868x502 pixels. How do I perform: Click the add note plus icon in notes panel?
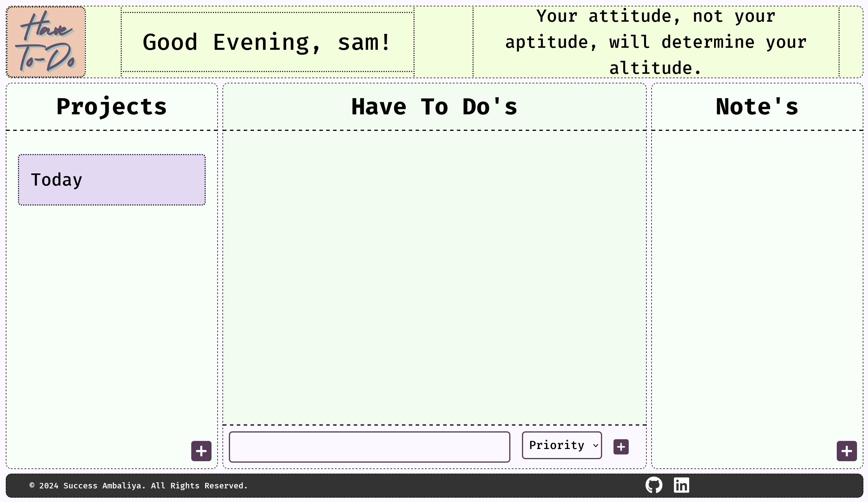point(847,450)
